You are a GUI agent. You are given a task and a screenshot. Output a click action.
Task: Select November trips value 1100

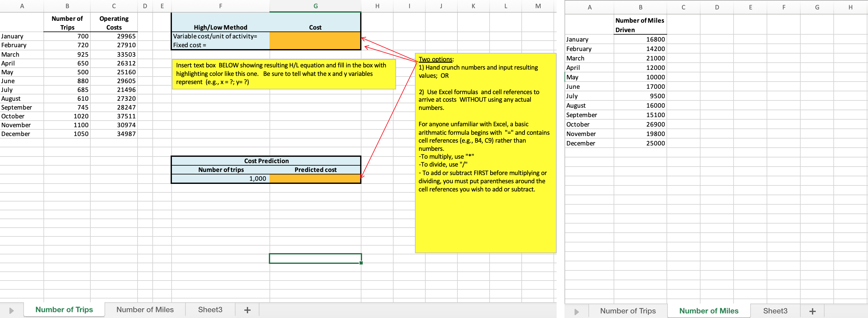tap(67, 125)
